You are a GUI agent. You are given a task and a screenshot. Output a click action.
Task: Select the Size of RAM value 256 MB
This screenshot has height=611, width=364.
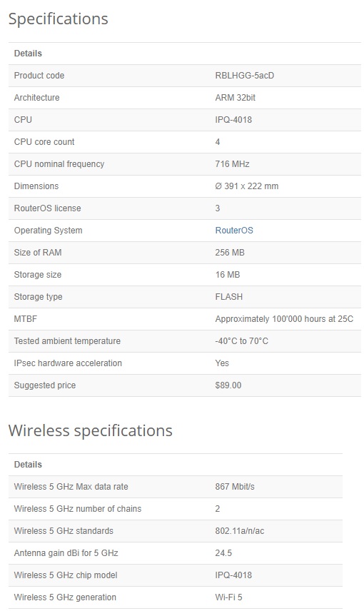pyautogui.click(x=230, y=253)
